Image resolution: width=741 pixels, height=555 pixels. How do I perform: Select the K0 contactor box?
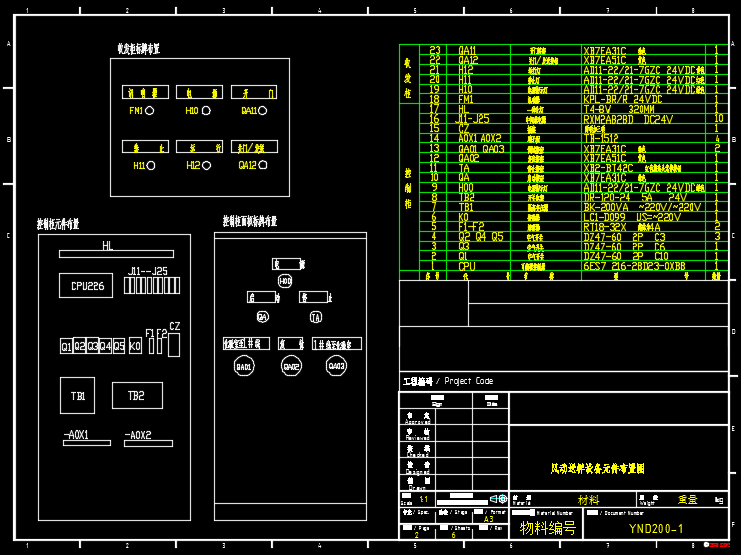click(x=136, y=346)
